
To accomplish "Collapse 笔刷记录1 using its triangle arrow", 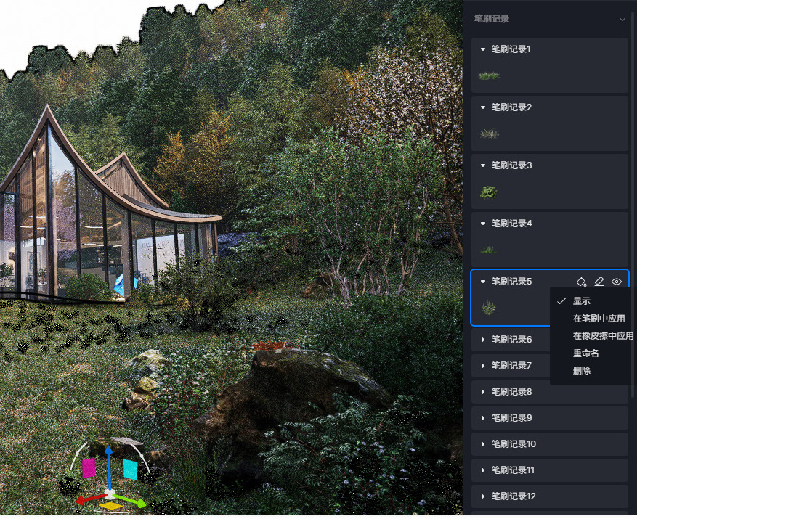I will pyautogui.click(x=483, y=49).
